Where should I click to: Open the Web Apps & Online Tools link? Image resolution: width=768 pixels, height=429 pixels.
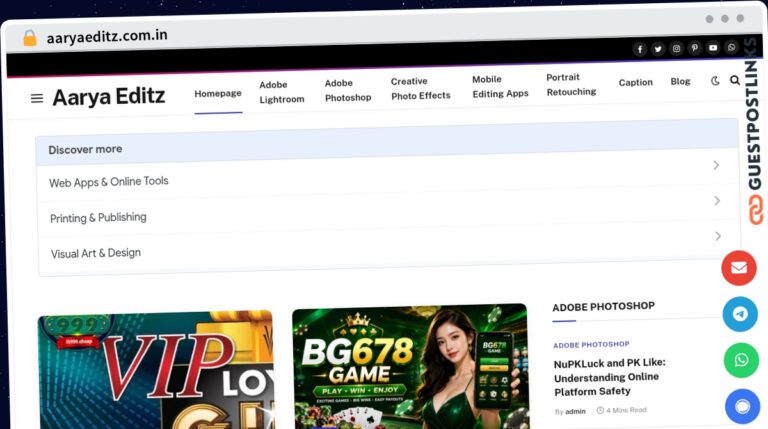[x=109, y=182]
